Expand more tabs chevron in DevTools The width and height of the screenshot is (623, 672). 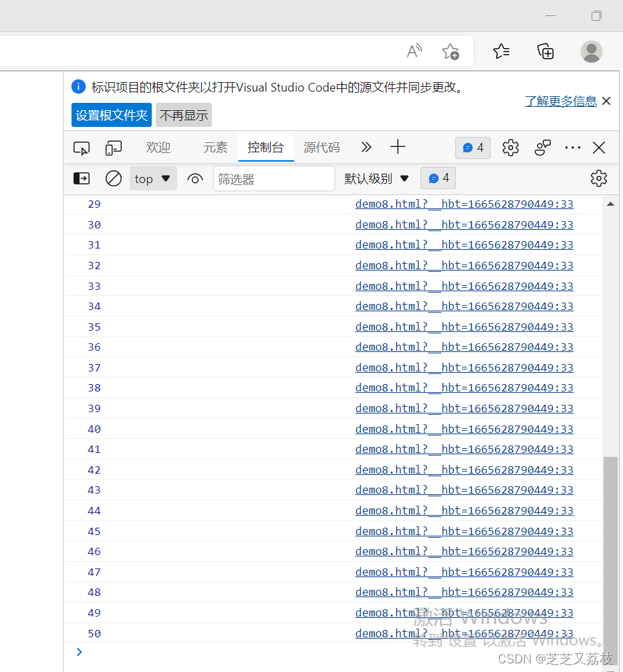(366, 147)
